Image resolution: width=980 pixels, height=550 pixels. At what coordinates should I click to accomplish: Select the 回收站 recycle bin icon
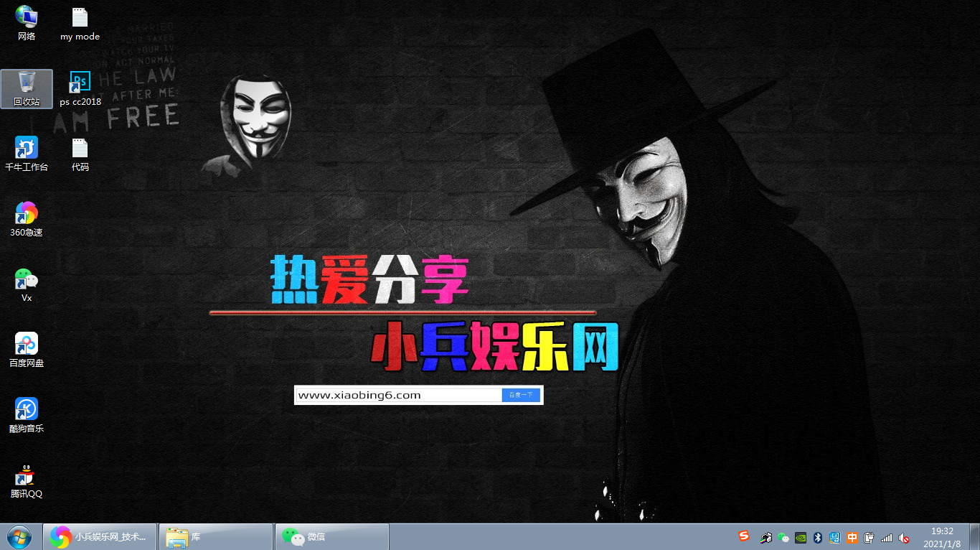(x=27, y=89)
